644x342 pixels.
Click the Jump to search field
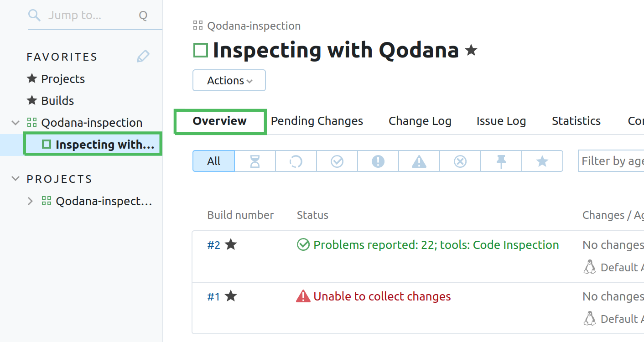pyautogui.click(x=87, y=16)
